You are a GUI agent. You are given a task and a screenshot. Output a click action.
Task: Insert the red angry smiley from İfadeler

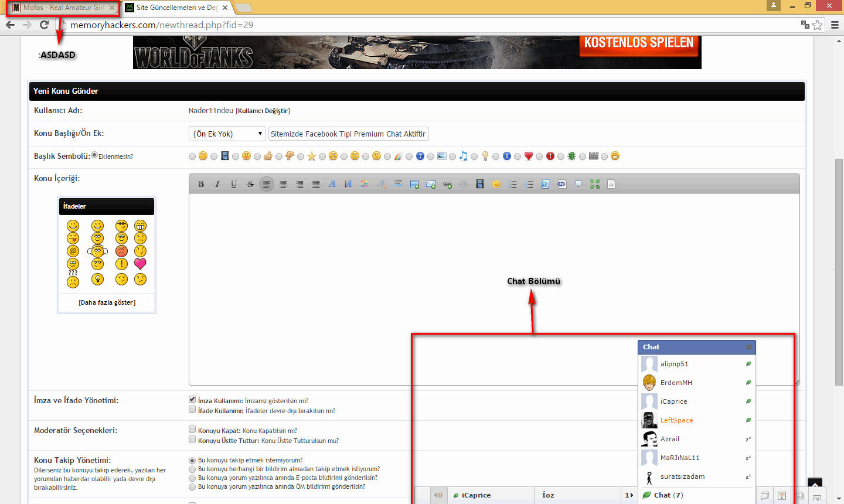[x=121, y=251]
